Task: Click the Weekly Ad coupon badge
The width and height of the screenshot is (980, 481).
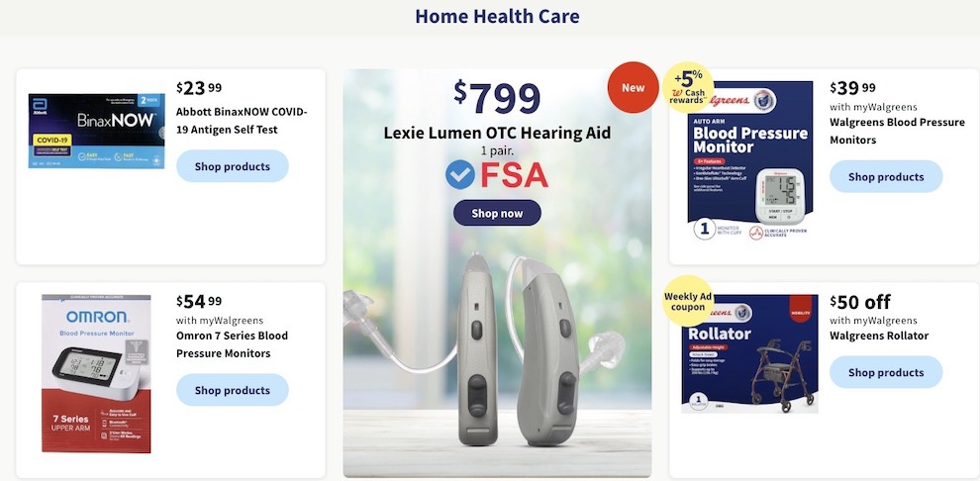Action: pyautogui.click(x=688, y=301)
